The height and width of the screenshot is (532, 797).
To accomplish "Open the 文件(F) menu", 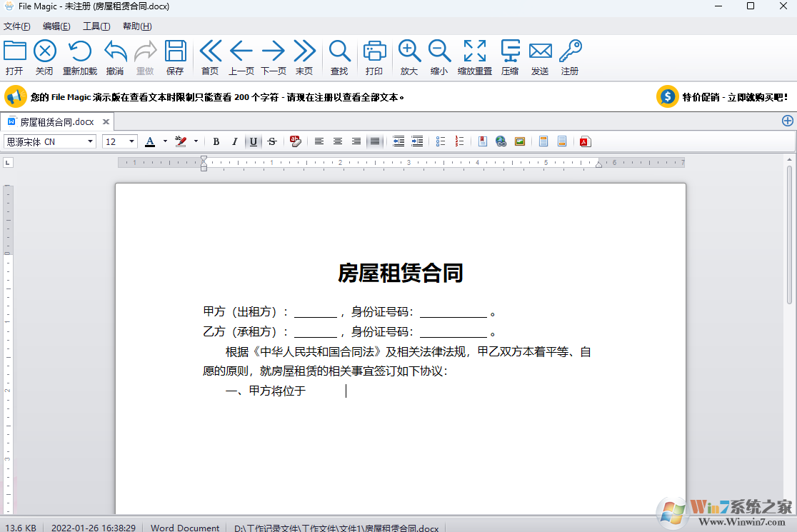I will tap(16, 26).
